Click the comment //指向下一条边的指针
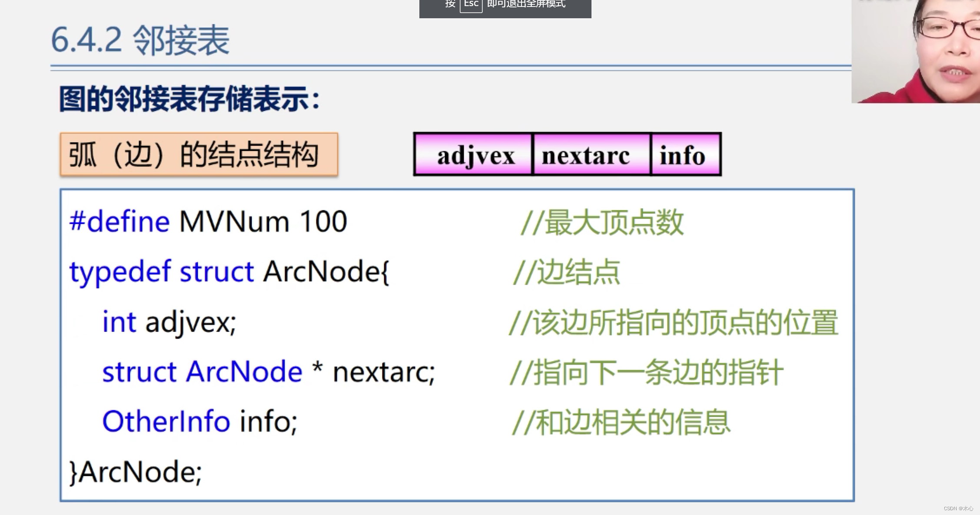980x515 pixels. click(x=648, y=372)
